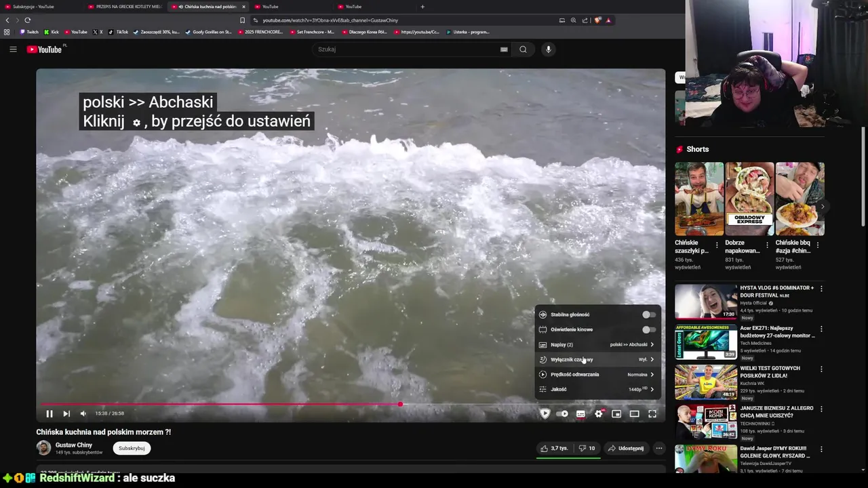Go to YouTube home via logo

[45, 49]
